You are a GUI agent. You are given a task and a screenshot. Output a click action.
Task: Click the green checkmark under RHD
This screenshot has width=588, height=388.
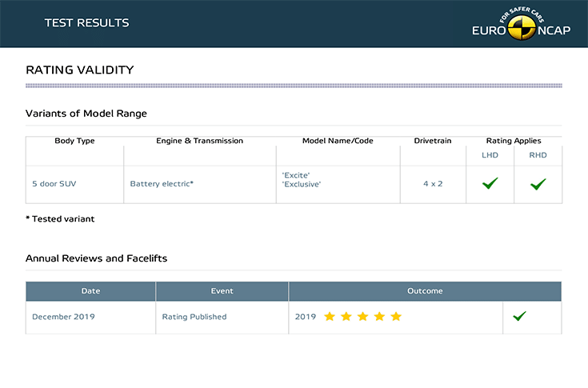(x=538, y=184)
